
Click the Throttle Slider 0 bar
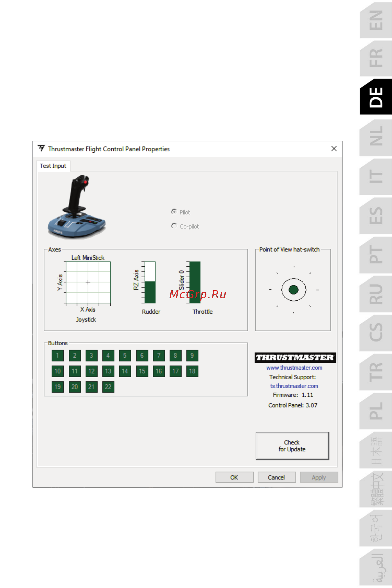click(x=195, y=282)
